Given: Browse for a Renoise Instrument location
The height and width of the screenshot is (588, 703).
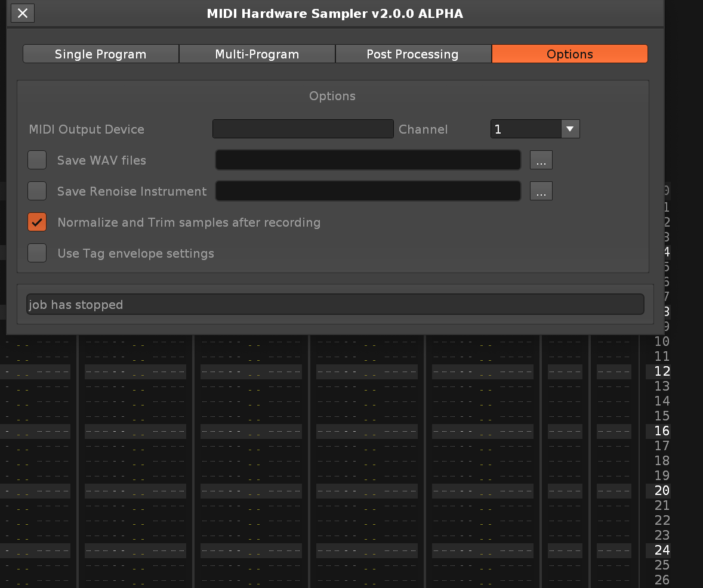Looking at the screenshot, I should point(541,191).
